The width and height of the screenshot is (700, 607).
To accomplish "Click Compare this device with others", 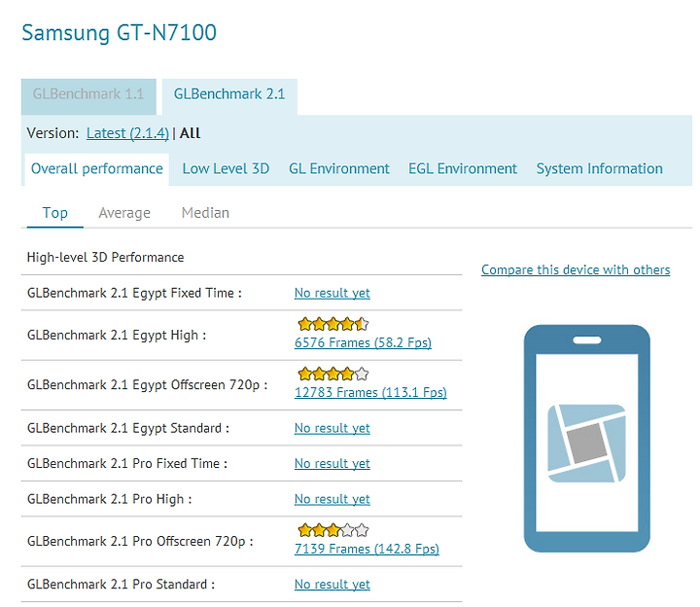I will [576, 269].
